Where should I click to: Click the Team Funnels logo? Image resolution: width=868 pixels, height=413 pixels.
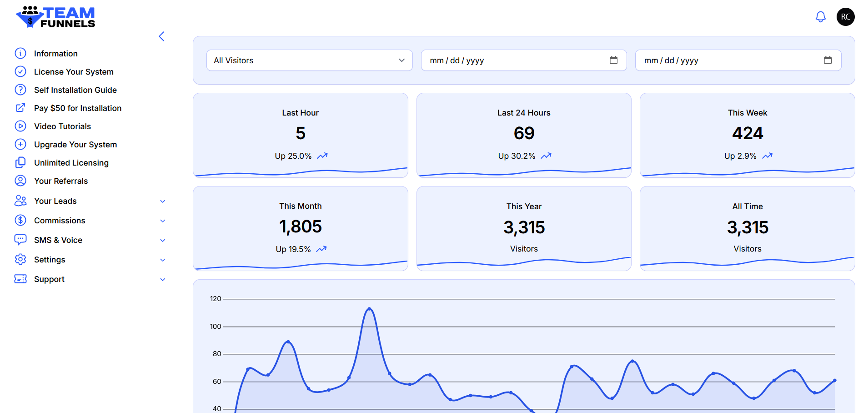55,17
